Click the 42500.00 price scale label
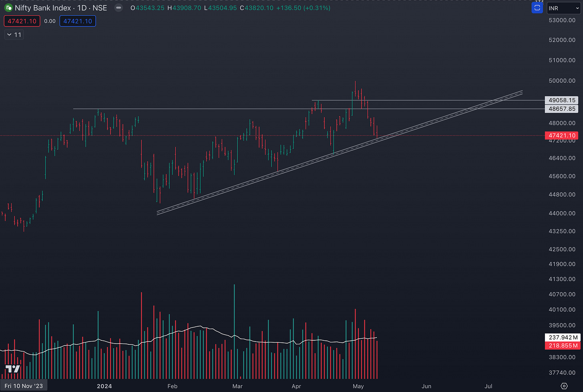 pyautogui.click(x=562, y=249)
